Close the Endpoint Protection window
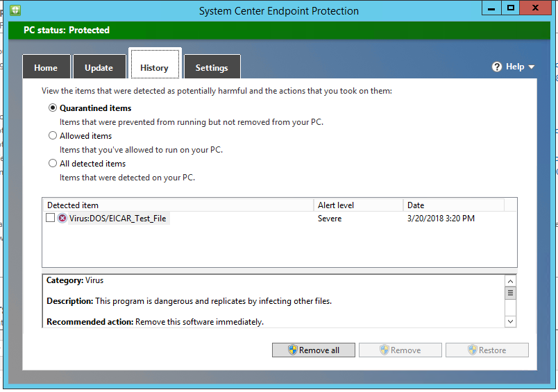The height and width of the screenshot is (392, 558). (x=535, y=8)
